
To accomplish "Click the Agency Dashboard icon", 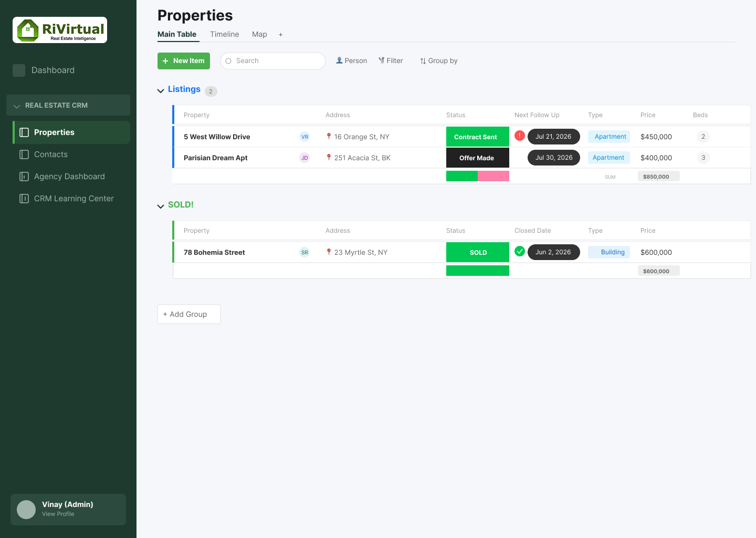I will [24, 177].
